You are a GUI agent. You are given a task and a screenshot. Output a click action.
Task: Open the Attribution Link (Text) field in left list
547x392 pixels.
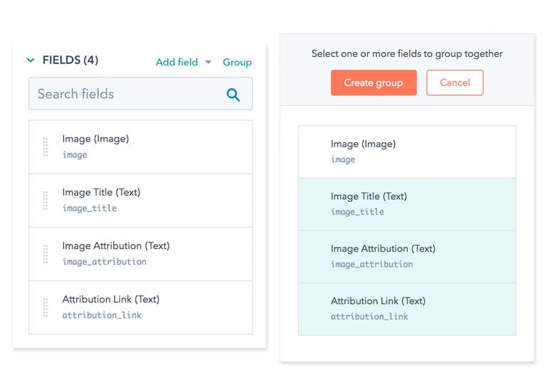(141, 307)
